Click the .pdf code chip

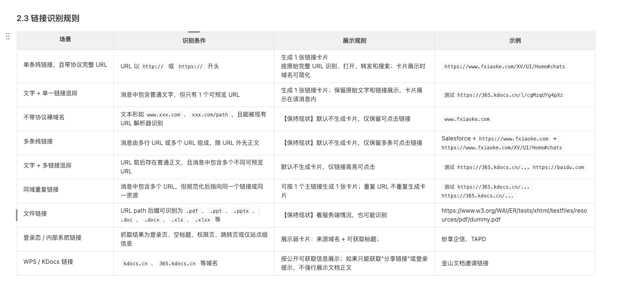point(191,211)
